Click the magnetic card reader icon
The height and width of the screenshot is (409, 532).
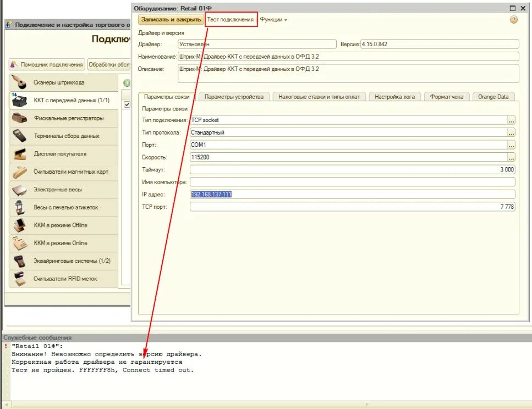(19, 172)
